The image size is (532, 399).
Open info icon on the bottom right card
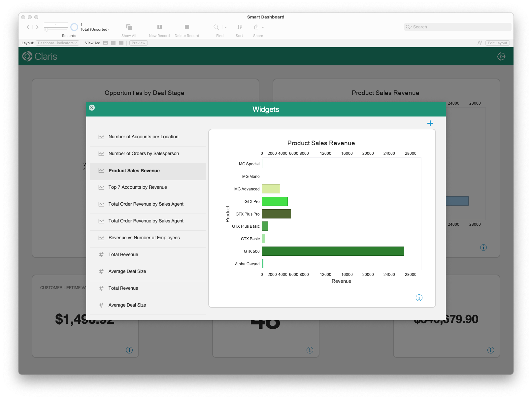[491, 350]
